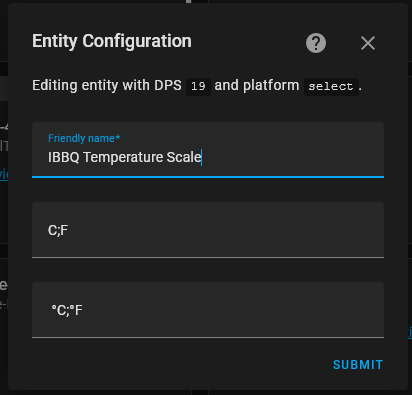Click the platform code chip showing select
The width and height of the screenshot is (412, 395).
[x=331, y=87]
